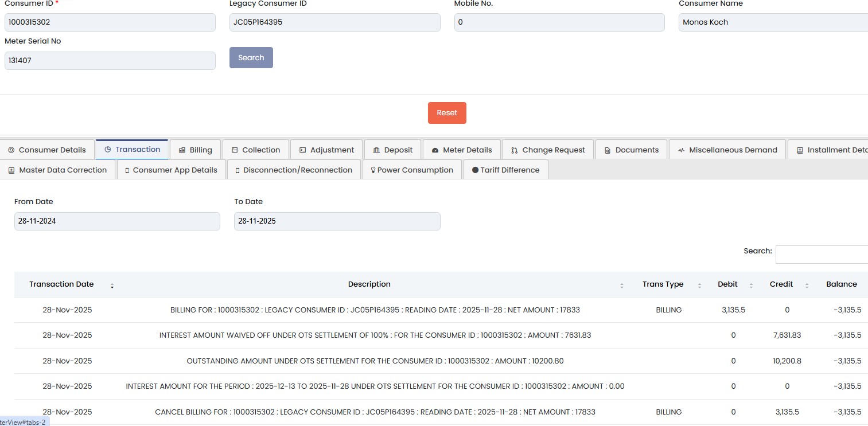The width and height of the screenshot is (868, 426).
Task: Open the Consumer App Details tab
Action: [171, 170]
